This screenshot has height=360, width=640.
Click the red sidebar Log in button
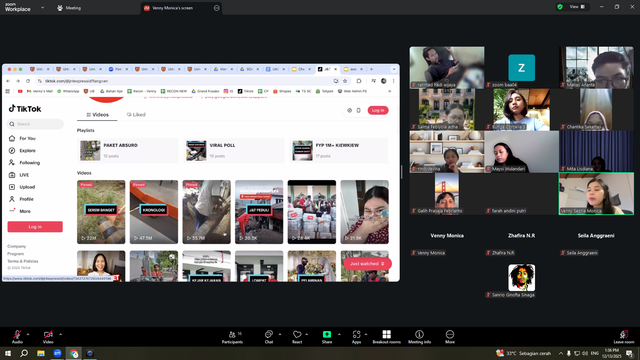tap(35, 227)
